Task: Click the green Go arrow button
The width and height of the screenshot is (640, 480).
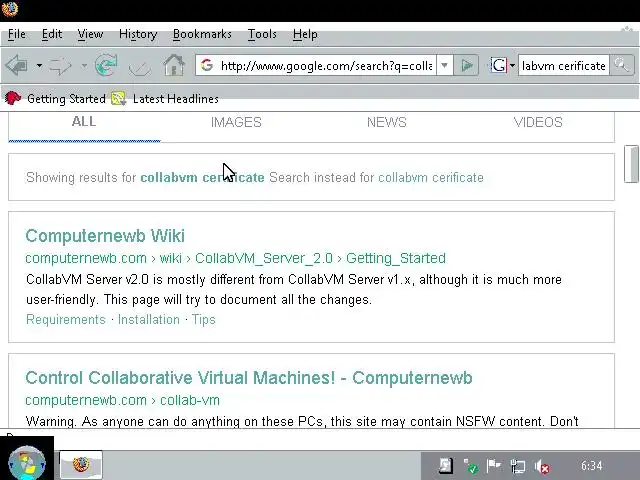Action: [x=466, y=65]
